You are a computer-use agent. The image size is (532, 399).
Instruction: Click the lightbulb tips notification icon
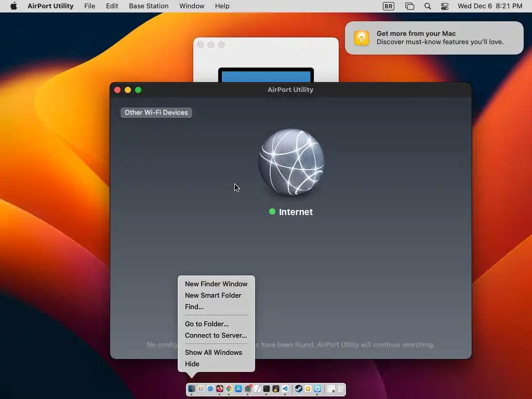pos(362,37)
